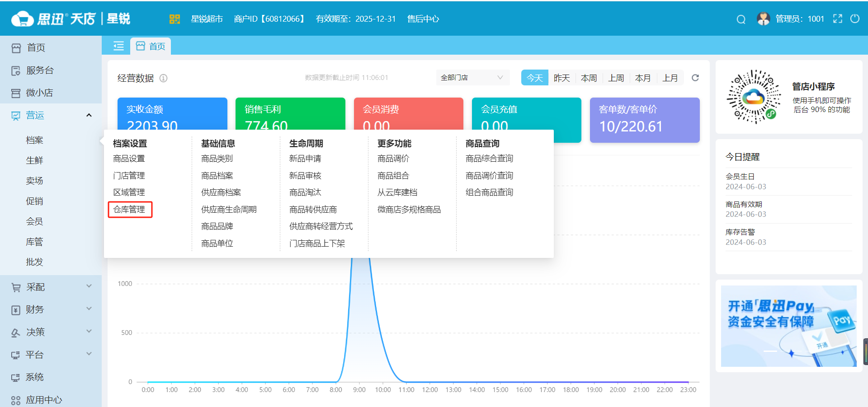
Task: Open the 全部门店 store dropdown
Action: [x=472, y=77]
